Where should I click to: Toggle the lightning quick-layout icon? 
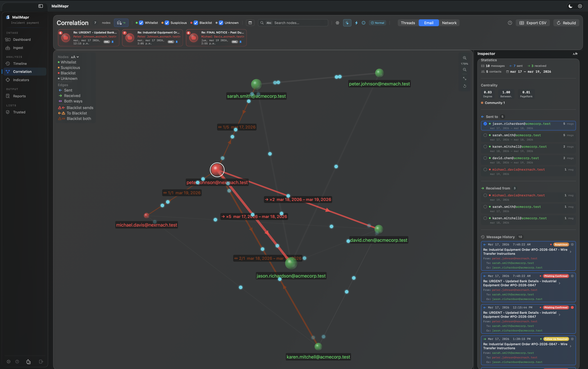(356, 23)
